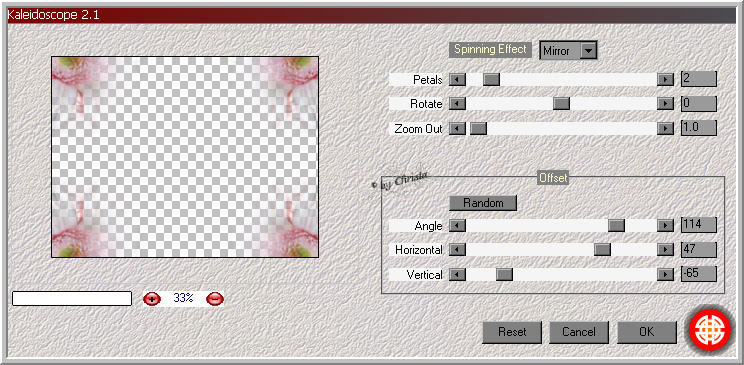The height and width of the screenshot is (365, 744).
Task: Click the red zoom-in plus icon
Action: [x=152, y=299]
